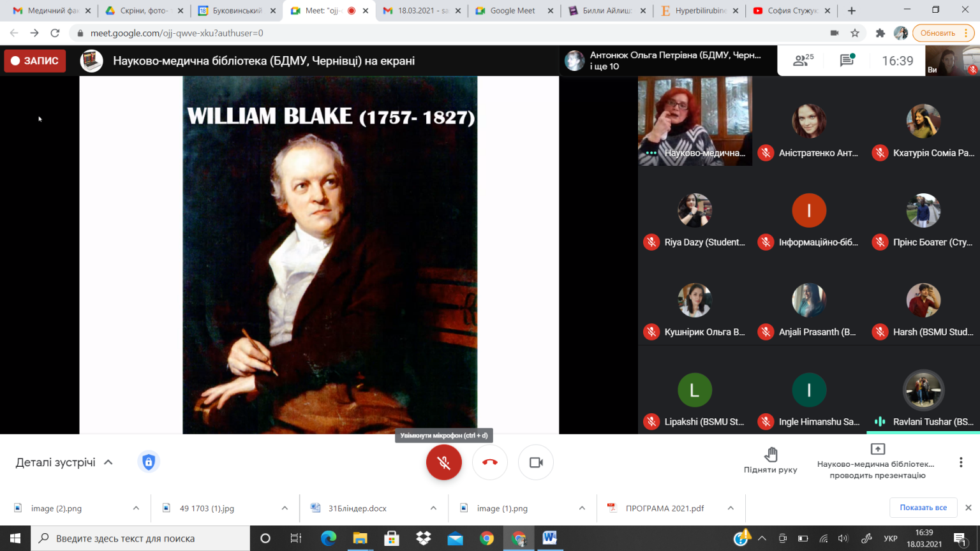Expand options for 31Бліндер.docx download

[x=433, y=508]
